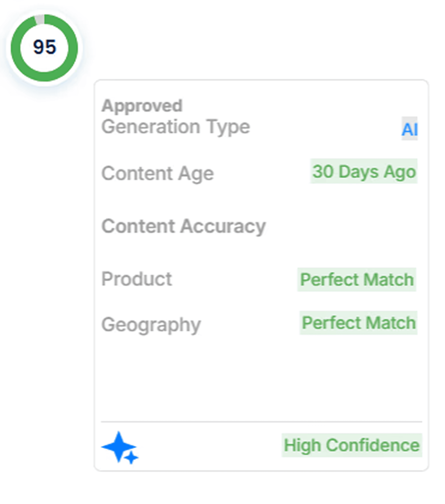Screen dimensions: 445x504
Task: Click the divider line above High Confidence
Action: tap(261, 422)
